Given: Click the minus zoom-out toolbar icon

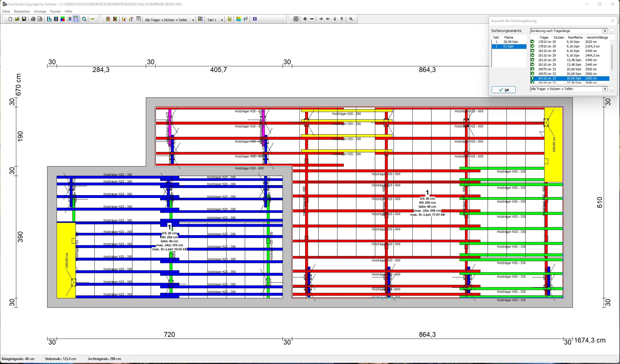Looking at the screenshot, I should click(312, 19).
